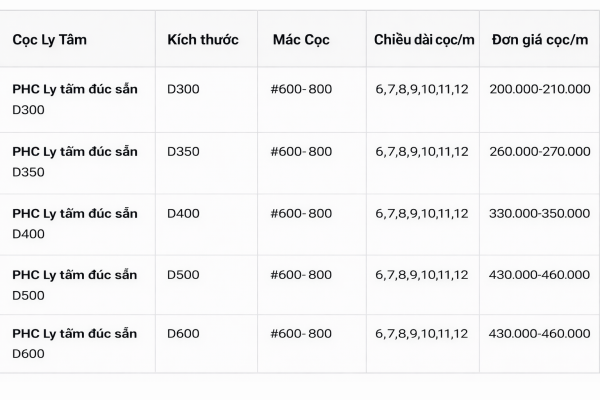Select the 'Kích thước' column header
The image size is (600, 400).
pos(203,40)
